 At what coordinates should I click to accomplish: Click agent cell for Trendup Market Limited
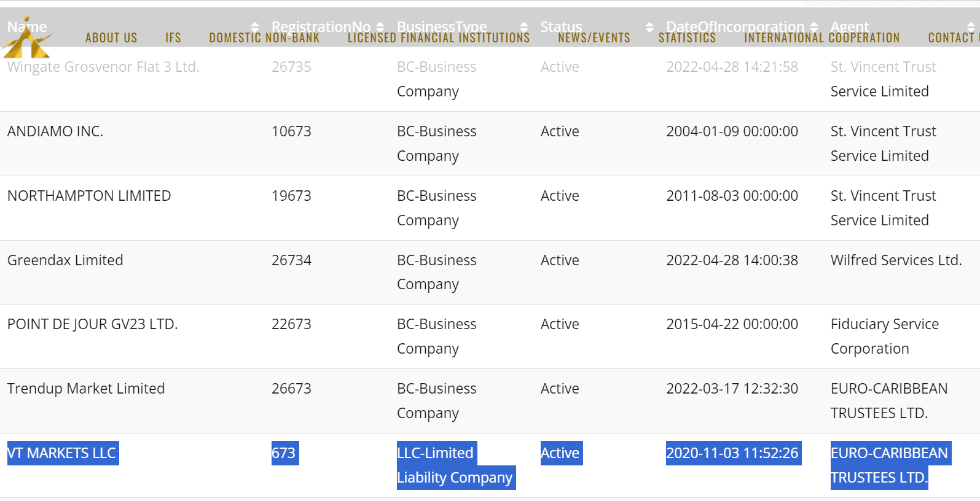889,401
